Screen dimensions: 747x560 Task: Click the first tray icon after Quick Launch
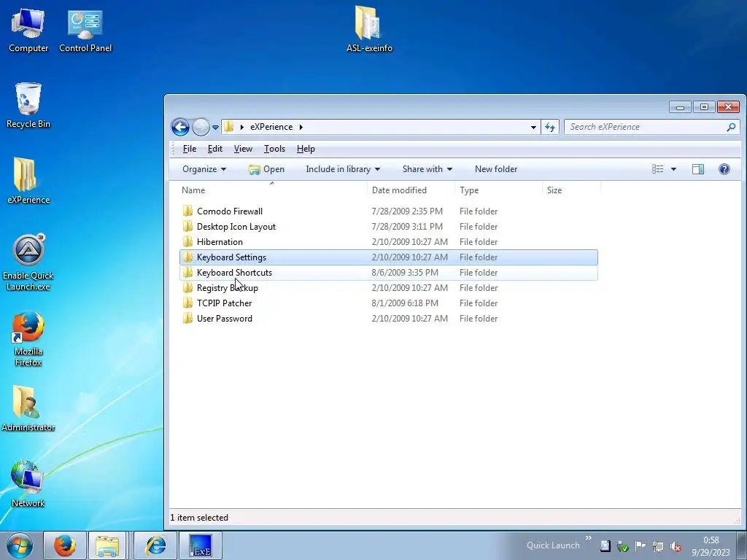tap(605, 545)
